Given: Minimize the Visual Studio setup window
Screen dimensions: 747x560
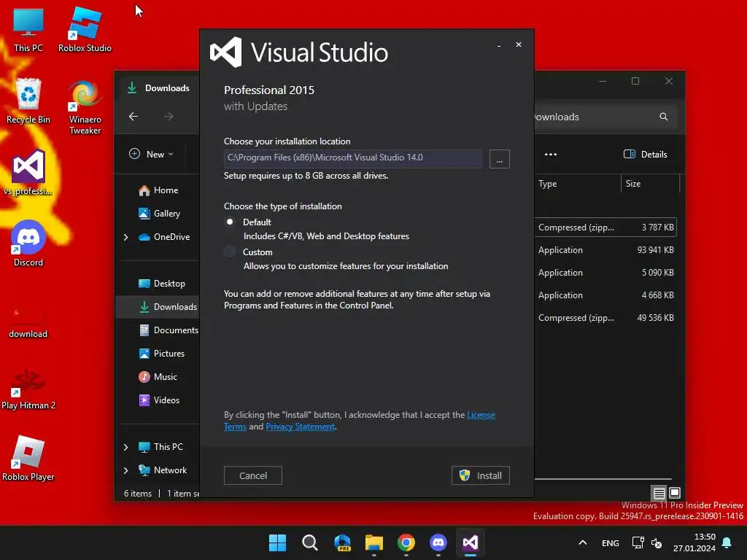Looking at the screenshot, I should point(499,44).
